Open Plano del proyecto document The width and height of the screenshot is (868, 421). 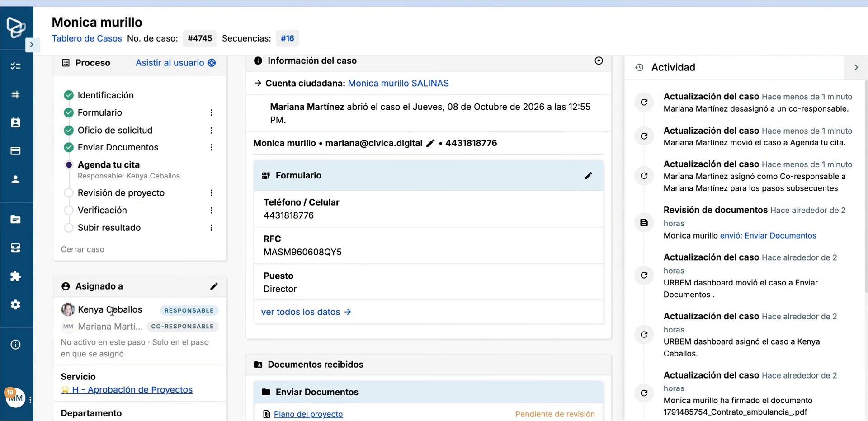308,414
